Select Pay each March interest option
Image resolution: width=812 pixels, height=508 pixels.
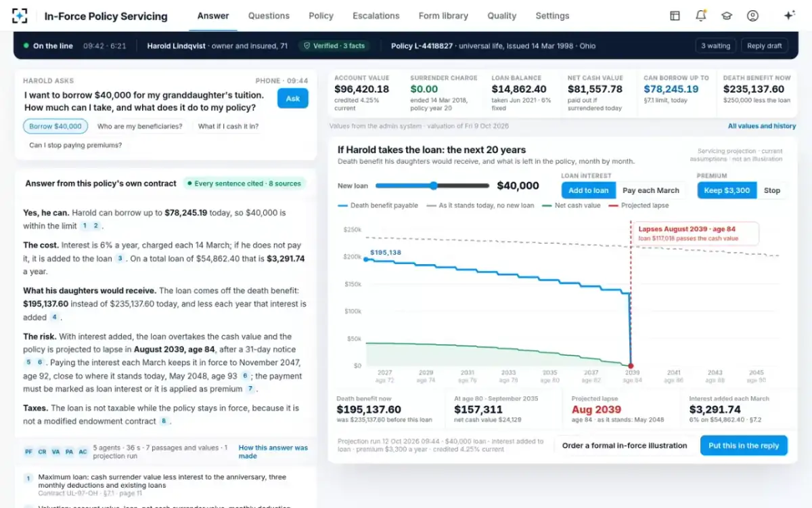(651, 190)
